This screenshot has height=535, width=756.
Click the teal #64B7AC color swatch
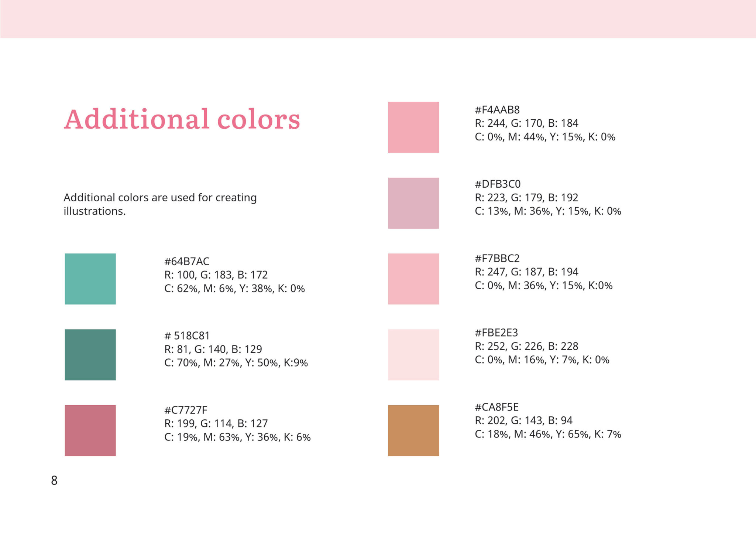pyautogui.click(x=90, y=279)
